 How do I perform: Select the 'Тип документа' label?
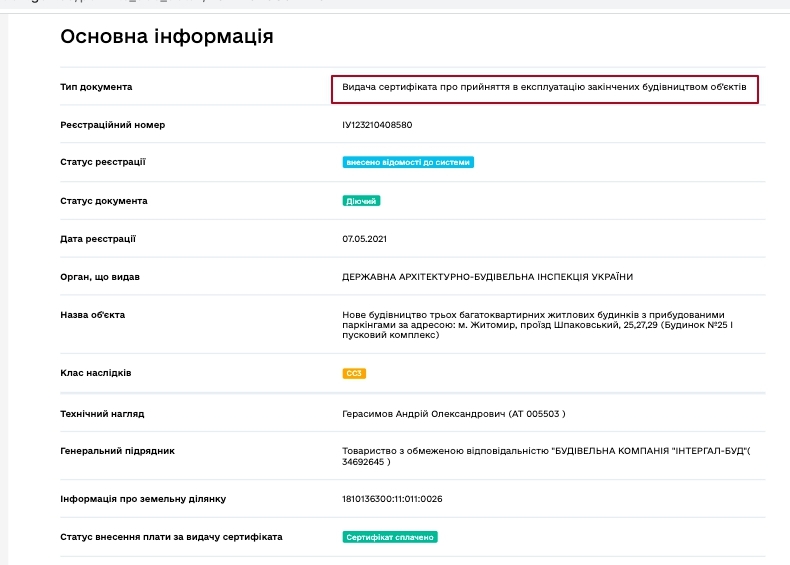point(96,87)
